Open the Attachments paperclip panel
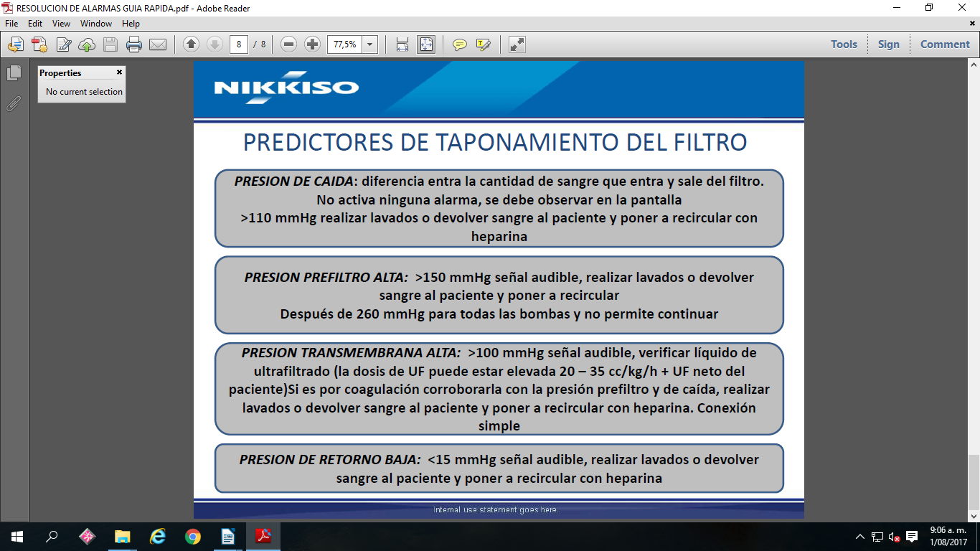The height and width of the screenshot is (551, 980). pyautogui.click(x=14, y=104)
